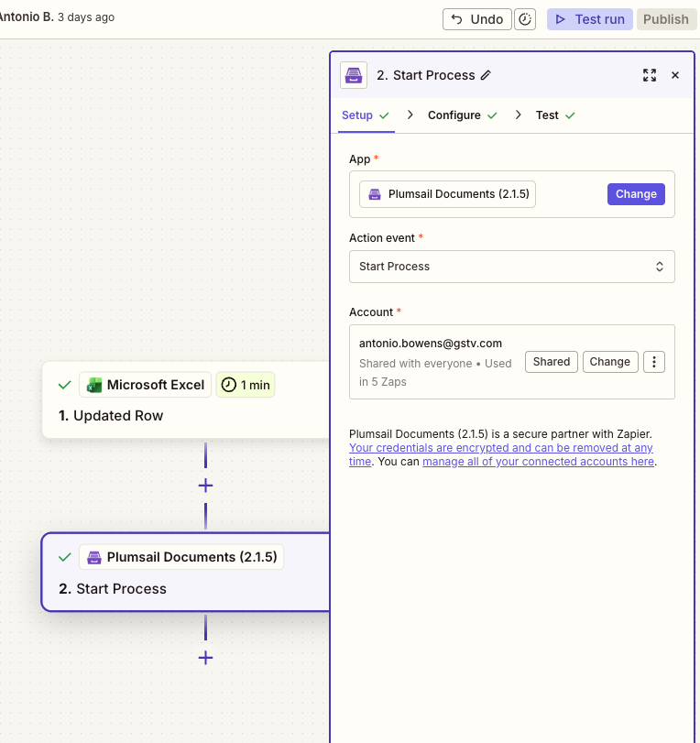700x743 pixels.
Task: Click the pencil icon to rename step
Action: pyautogui.click(x=486, y=75)
